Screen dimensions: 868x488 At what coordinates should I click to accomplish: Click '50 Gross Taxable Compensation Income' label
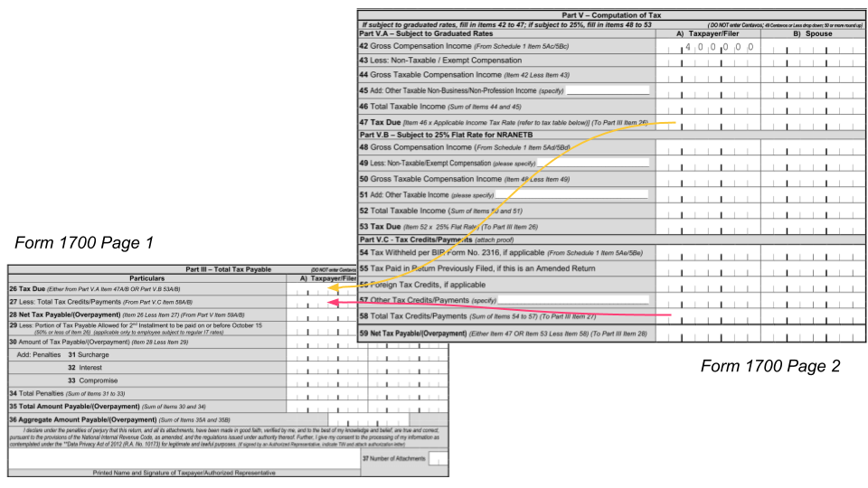pos(464,179)
